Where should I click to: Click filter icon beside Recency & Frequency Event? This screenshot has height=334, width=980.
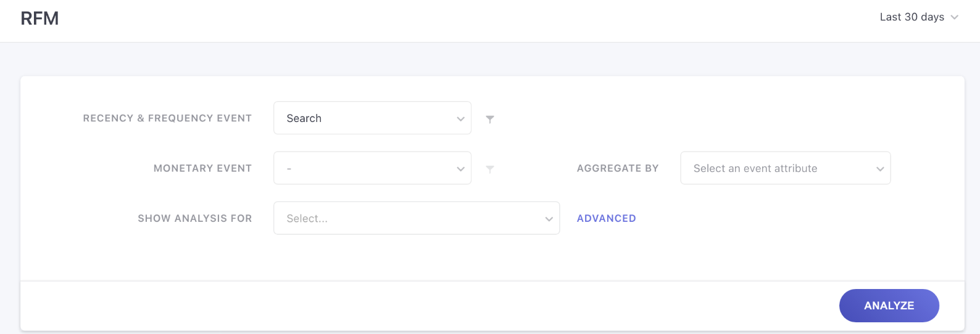(489, 119)
